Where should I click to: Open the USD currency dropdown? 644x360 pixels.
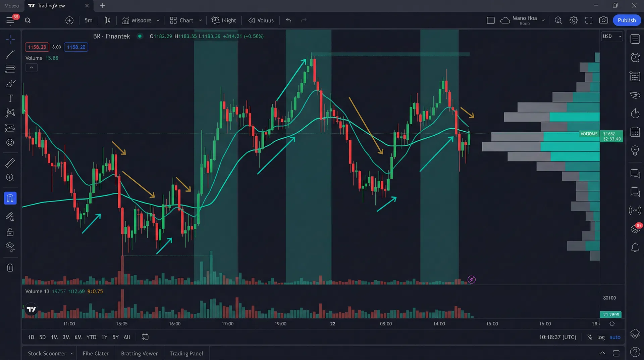(x=611, y=36)
